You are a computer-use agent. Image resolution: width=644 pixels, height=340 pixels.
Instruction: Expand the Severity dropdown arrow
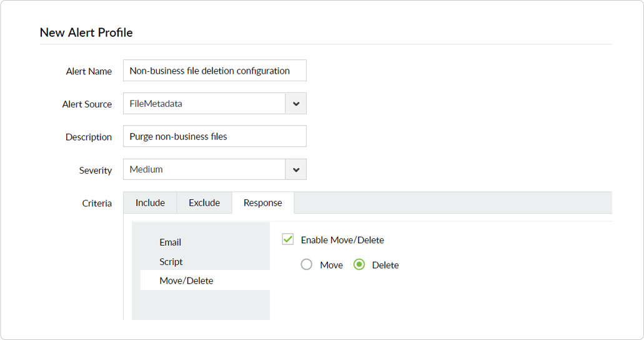(296, 169)
